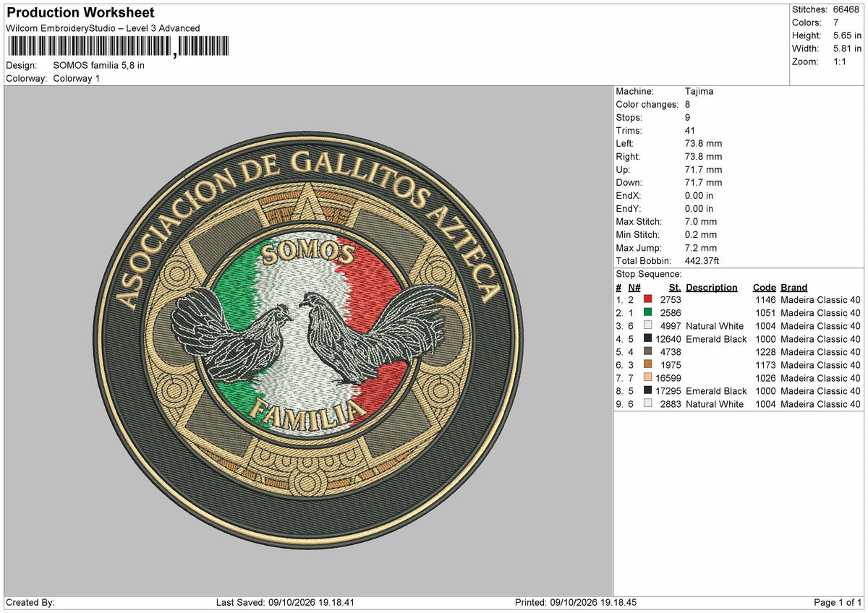Click the Trims value "41"

pyautogui.click(x=690, y=131)
